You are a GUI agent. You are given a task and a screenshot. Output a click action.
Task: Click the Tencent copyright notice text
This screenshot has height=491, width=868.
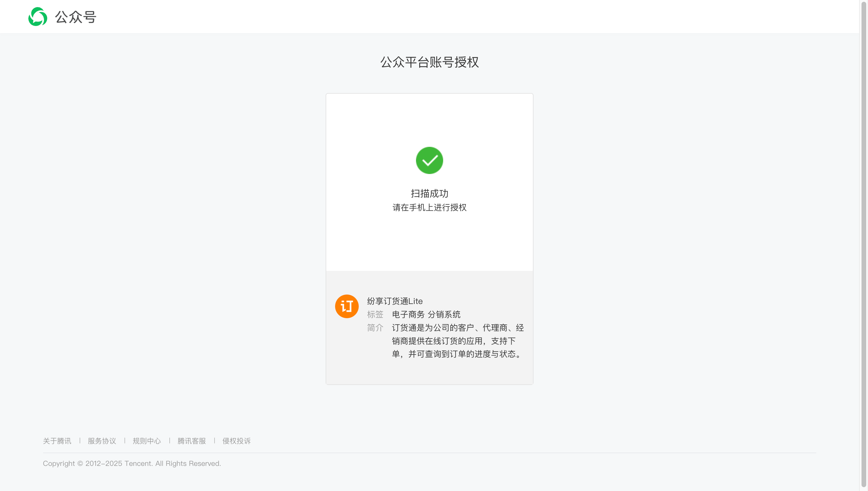[132, 463]
